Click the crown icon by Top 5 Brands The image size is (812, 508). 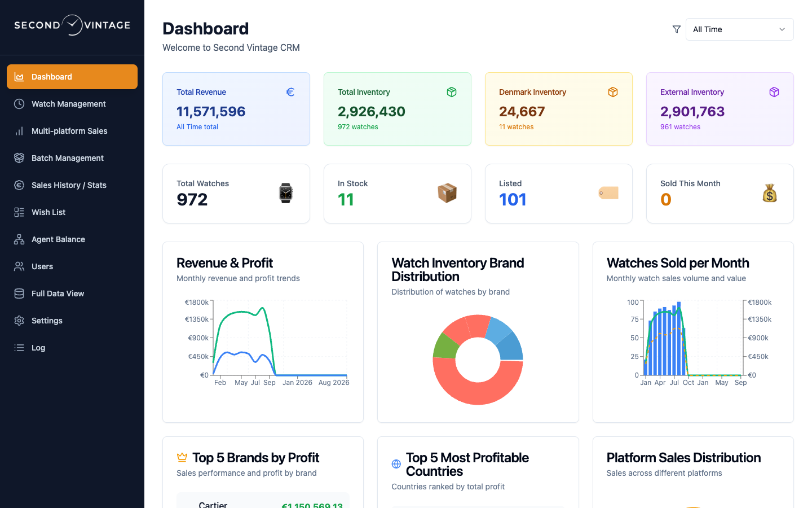click(182, 457)
